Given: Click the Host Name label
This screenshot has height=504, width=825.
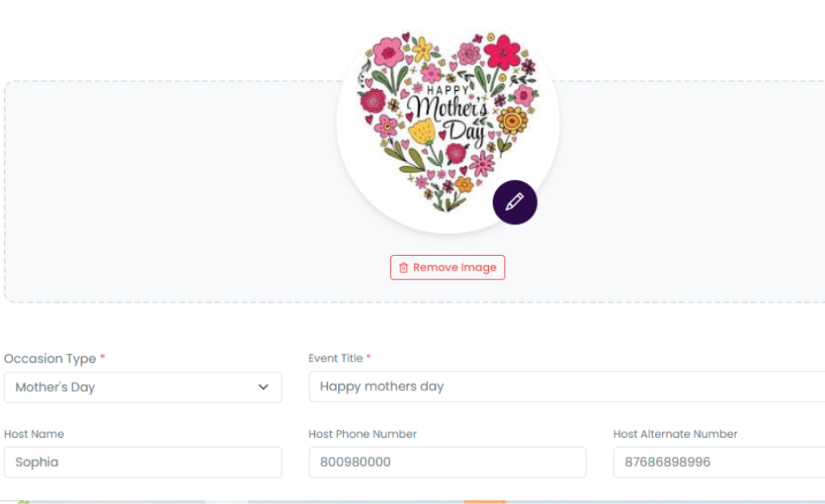Looking at the screenshot, I should [x=34, y=434].
